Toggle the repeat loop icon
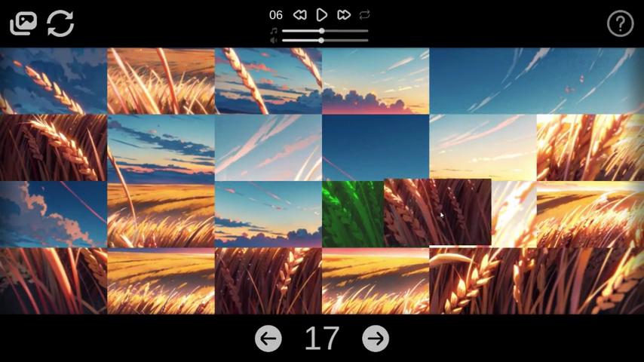Screen dimensions: 644x362 (x=365, y=14)
